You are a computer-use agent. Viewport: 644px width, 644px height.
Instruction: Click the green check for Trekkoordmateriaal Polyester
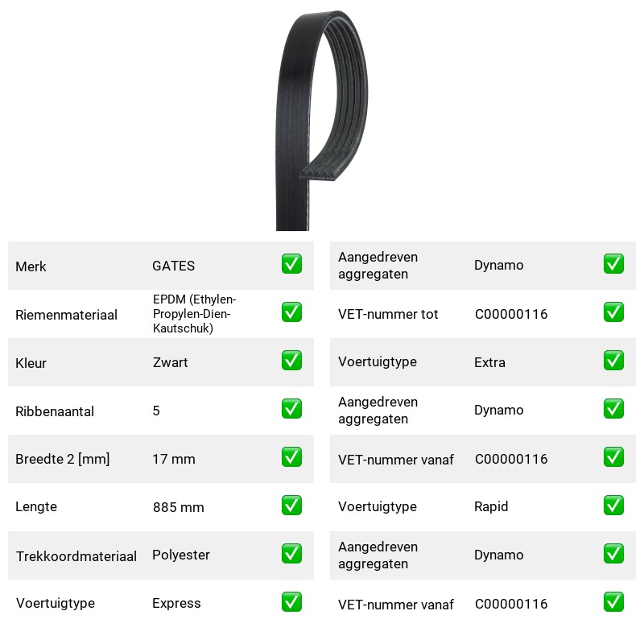[x=291, y=554]
